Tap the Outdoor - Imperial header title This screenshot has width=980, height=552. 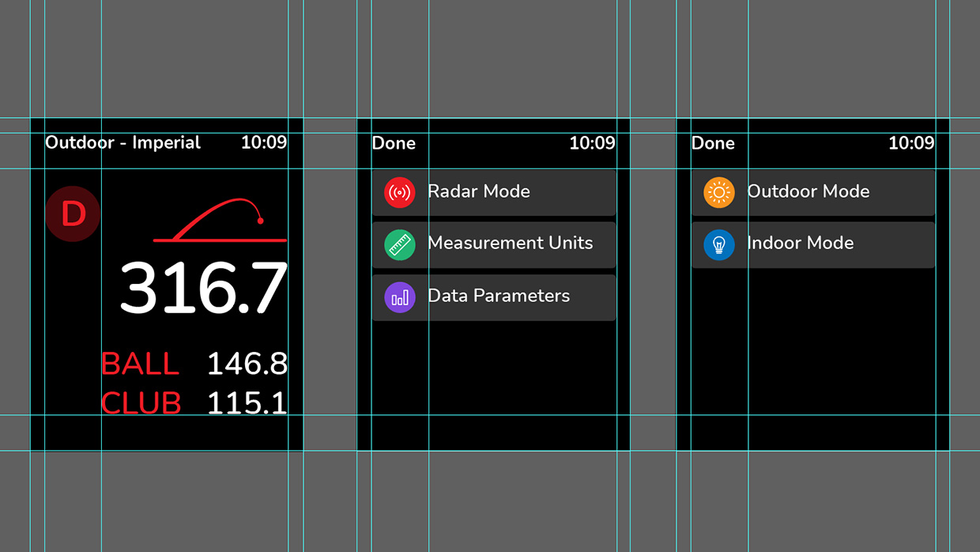[x=123, y=143]
